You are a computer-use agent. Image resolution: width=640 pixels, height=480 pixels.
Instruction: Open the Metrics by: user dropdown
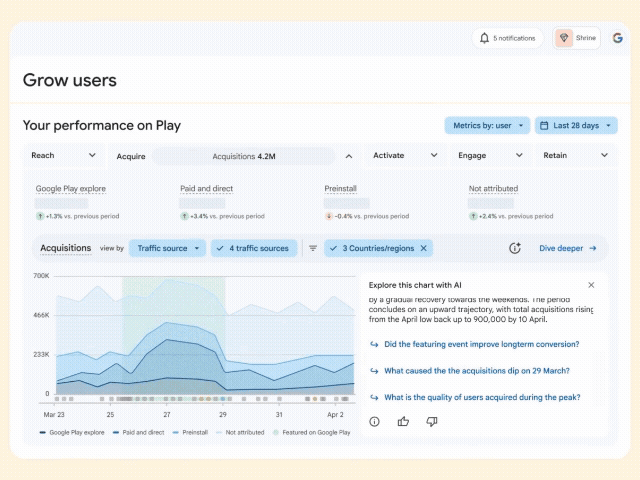[x=487, y=125]
